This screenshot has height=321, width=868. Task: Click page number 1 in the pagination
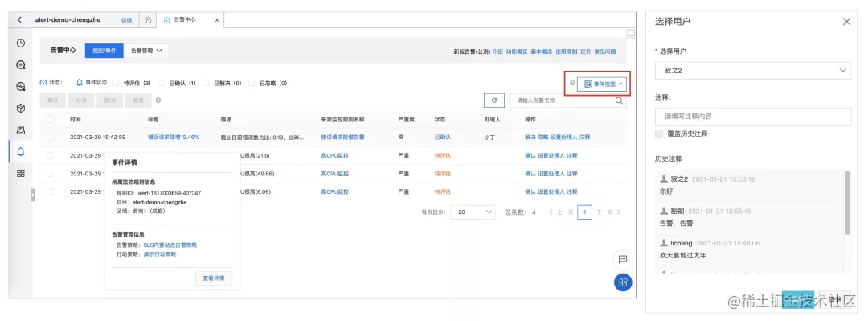584,212
